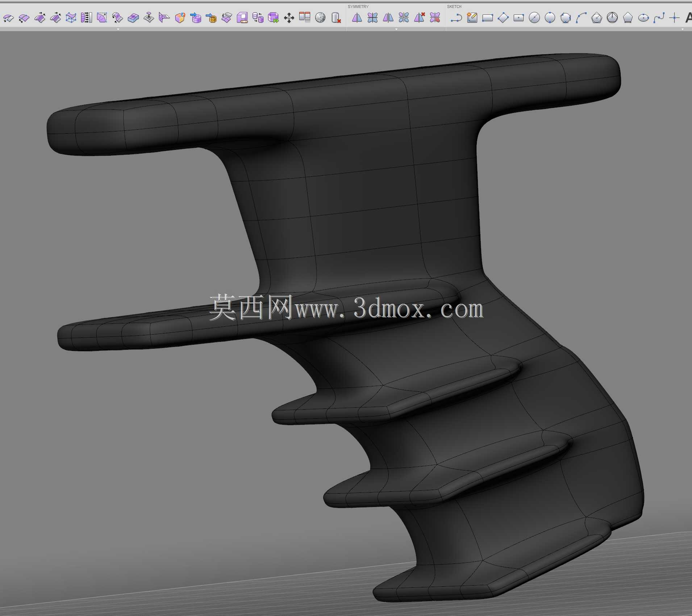Screen dimensions: 692x616
Task: Select the four-way Move arrows tool
Action: tap(289, 17)
